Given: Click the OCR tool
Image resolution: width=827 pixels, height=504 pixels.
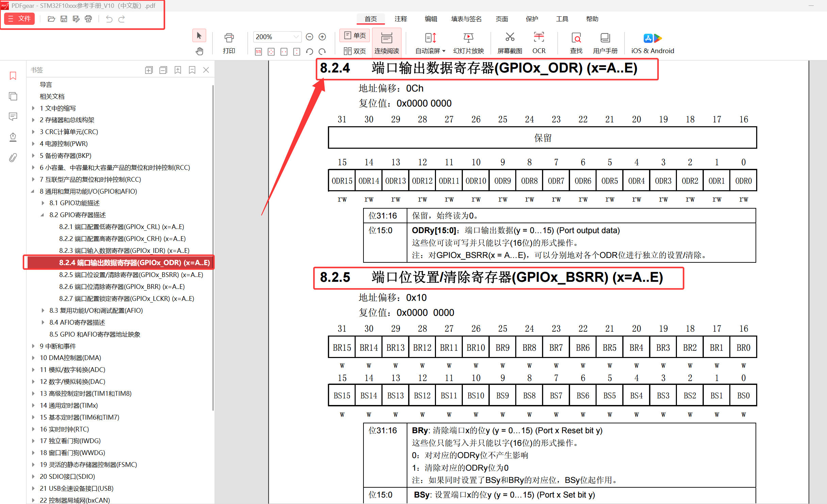Looking at the screenshot, I should [x=539, y=44].
